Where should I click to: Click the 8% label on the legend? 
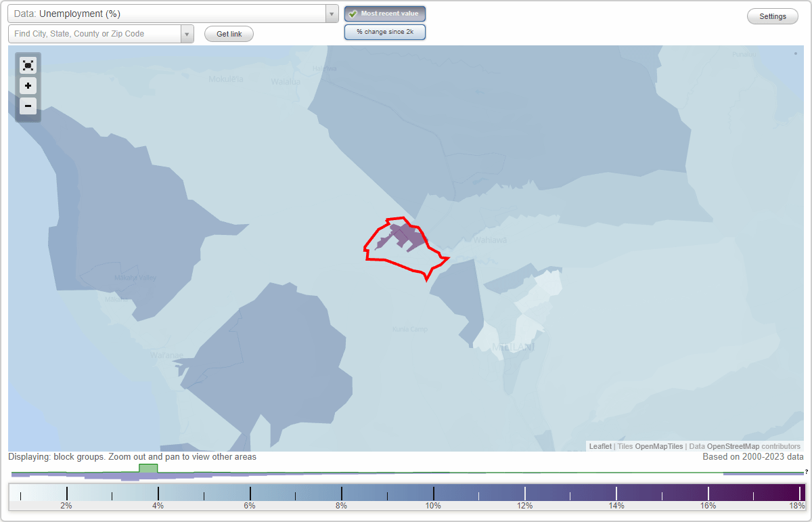[x=341, y=506]
